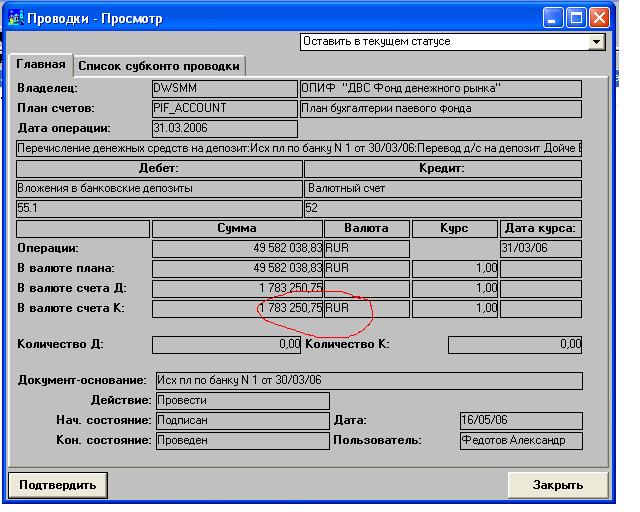
Task: Click the PIF_ACCOUNT field
Action: click(224, 109)
